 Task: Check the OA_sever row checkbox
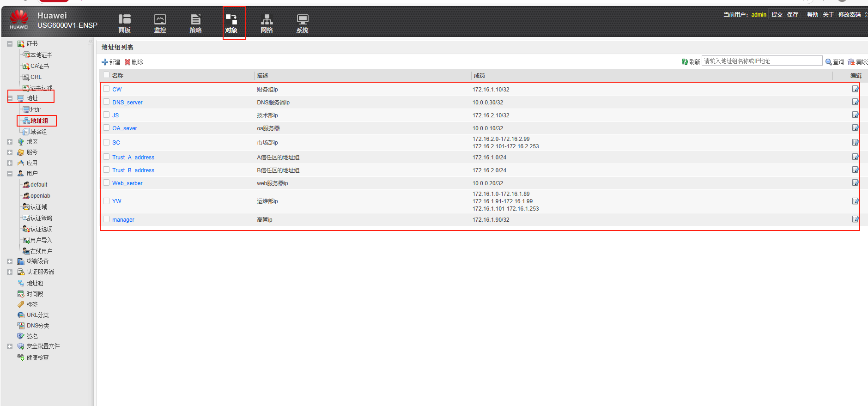coord(106,127)
